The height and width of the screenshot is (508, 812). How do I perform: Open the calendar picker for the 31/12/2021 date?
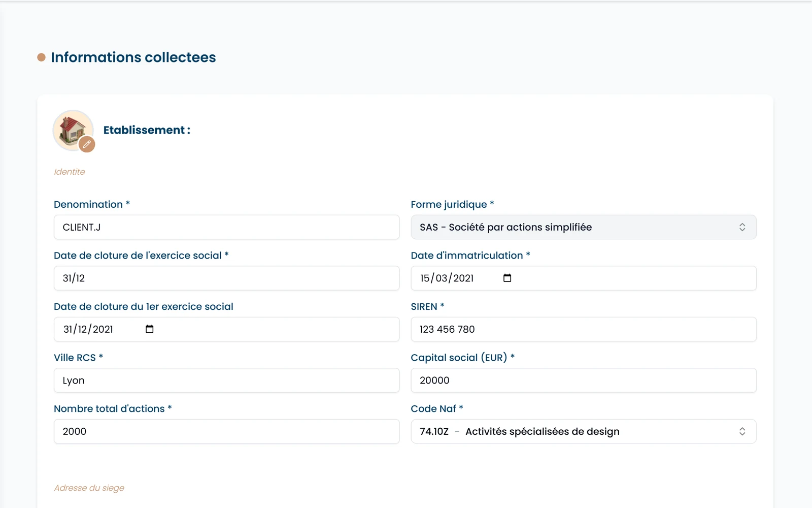[149, 329]
